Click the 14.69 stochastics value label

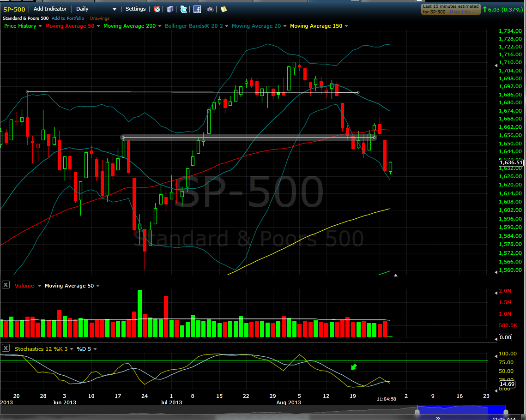507,384
